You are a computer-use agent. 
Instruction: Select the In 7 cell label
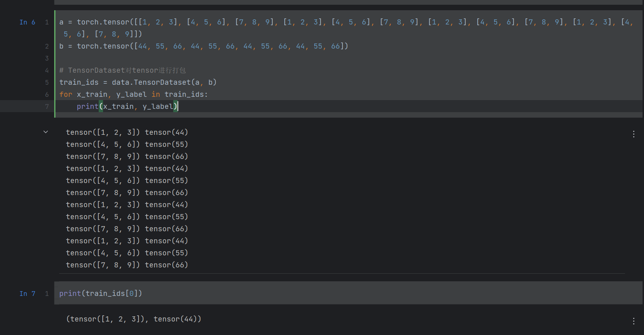click(x=27, y=294)
